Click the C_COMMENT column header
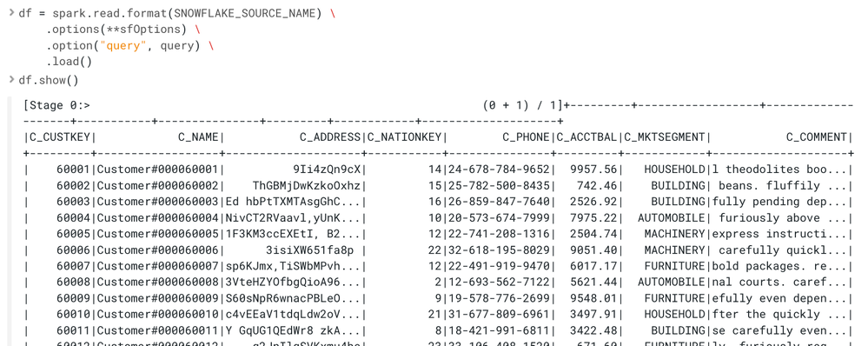Image resolution: width=868 pixels, height=346 pixels. click(817, 137)
